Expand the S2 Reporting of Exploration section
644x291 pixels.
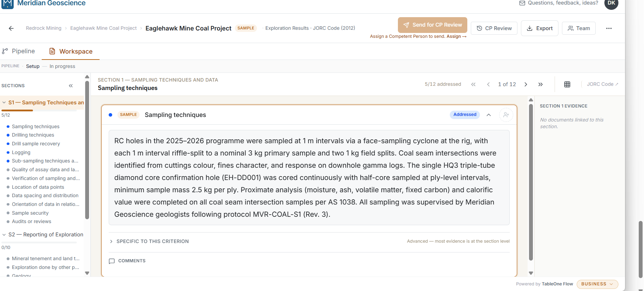[x=4, y=235]
